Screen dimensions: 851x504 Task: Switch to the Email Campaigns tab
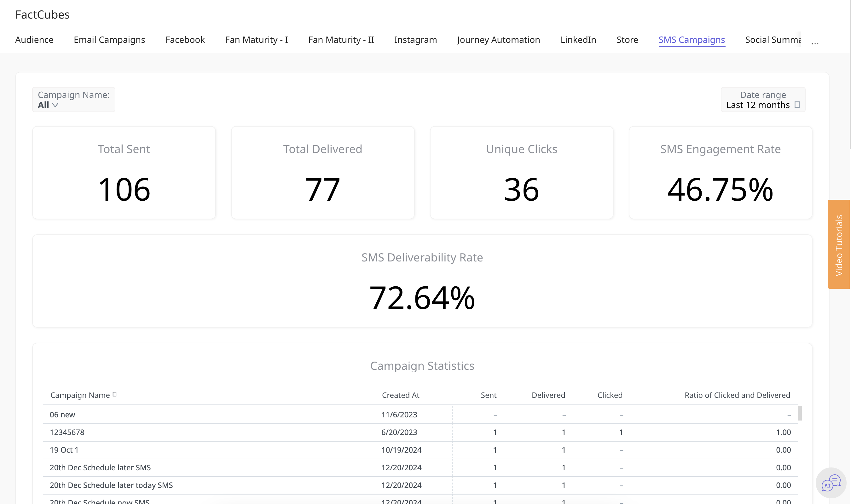[109, 40]
